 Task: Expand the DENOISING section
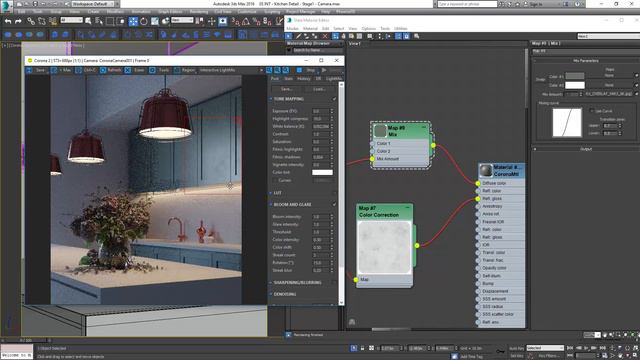pyautogui.click(x=270, y=294)
